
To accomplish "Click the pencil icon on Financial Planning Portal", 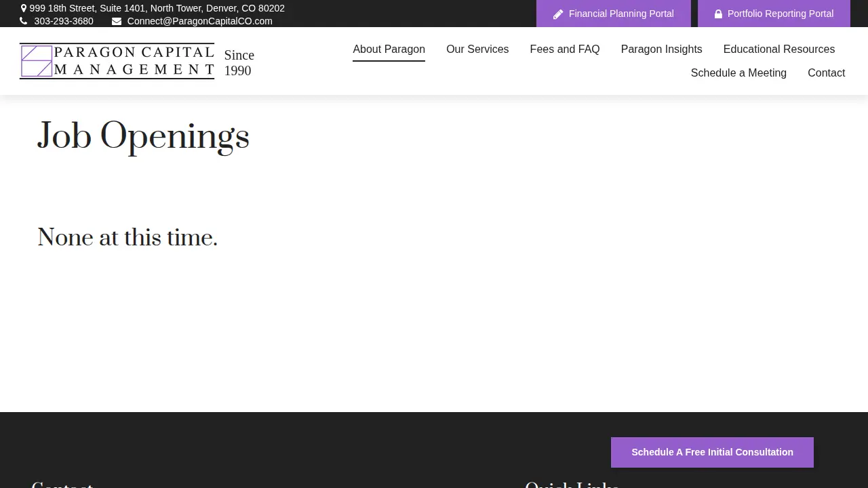I will click(558, 14).
